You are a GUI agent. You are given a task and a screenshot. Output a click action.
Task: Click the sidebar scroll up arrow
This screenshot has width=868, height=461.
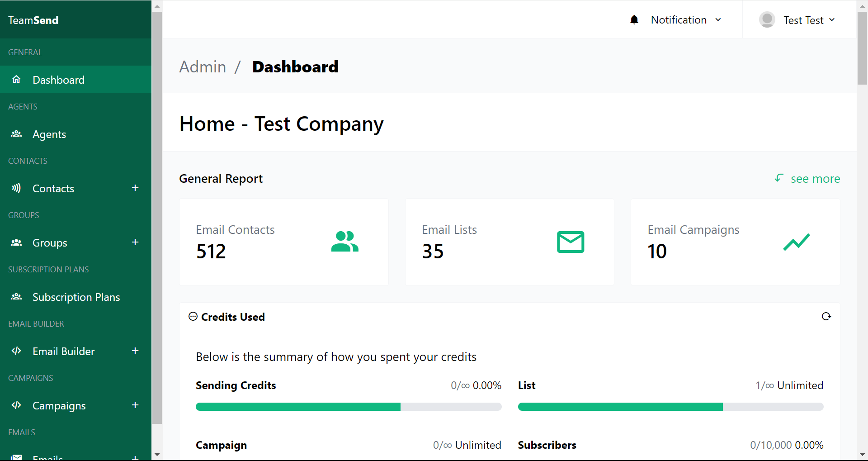(x=157, y=6)
